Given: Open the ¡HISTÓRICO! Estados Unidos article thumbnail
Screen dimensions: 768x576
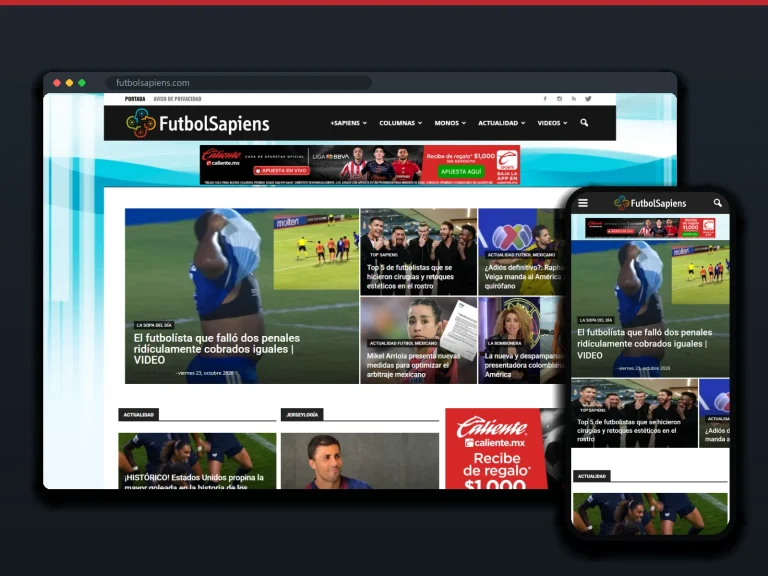Looking at the screenshot, I should 197,460.
